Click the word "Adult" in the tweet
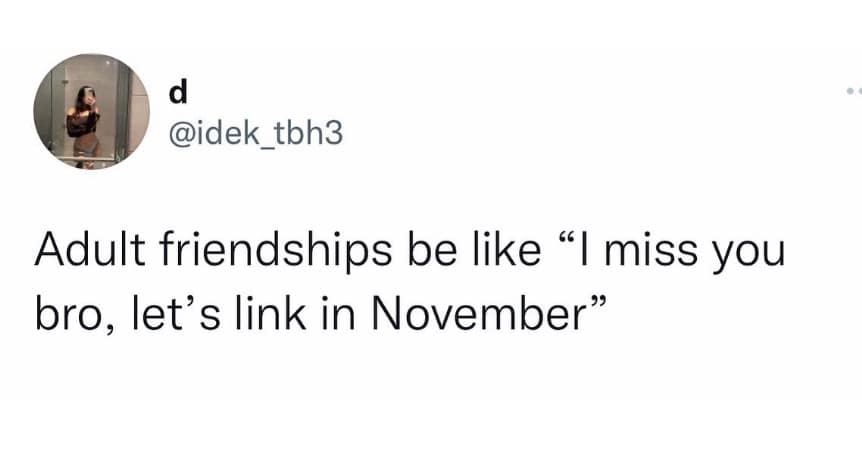The height and width of the screenshot is (476, 862). point(90,250)
